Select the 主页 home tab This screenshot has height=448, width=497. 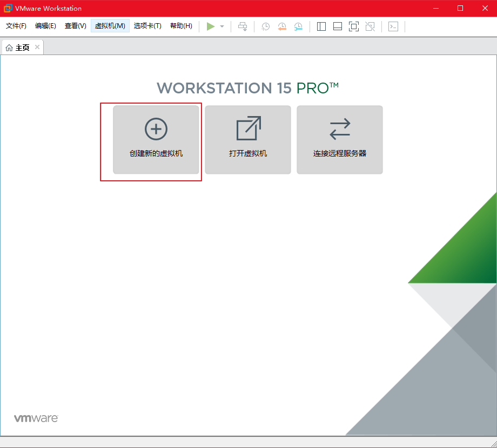pyautogui.click(x=22, y=47)
